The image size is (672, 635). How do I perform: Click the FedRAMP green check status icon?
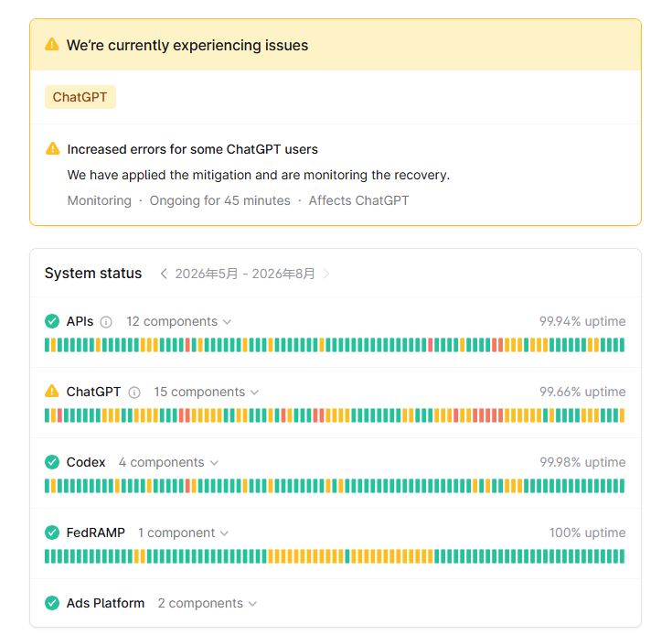pyautogui.click(x=52, y=533)
